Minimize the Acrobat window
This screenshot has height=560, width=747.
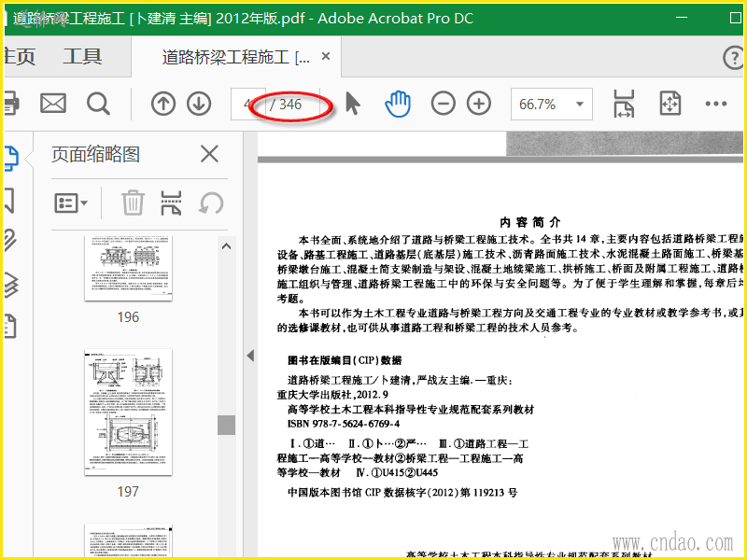point(682,18)
